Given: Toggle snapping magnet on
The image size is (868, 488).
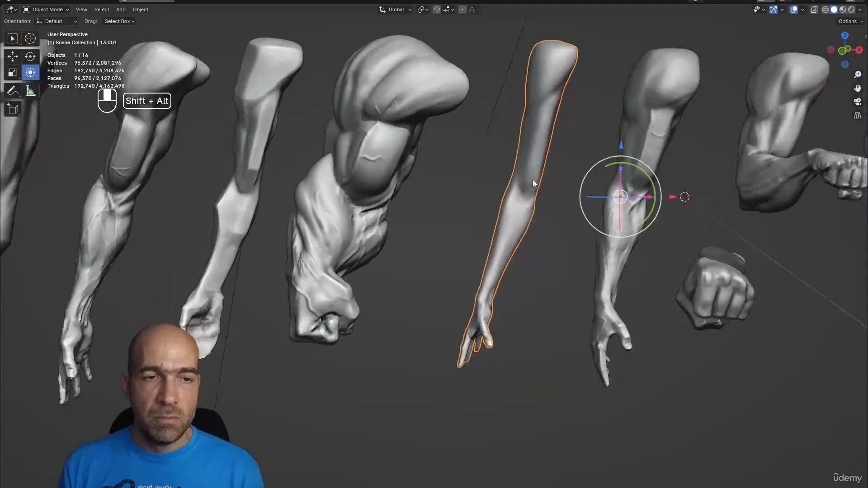Looking at the screenshot, I should 437,9.
